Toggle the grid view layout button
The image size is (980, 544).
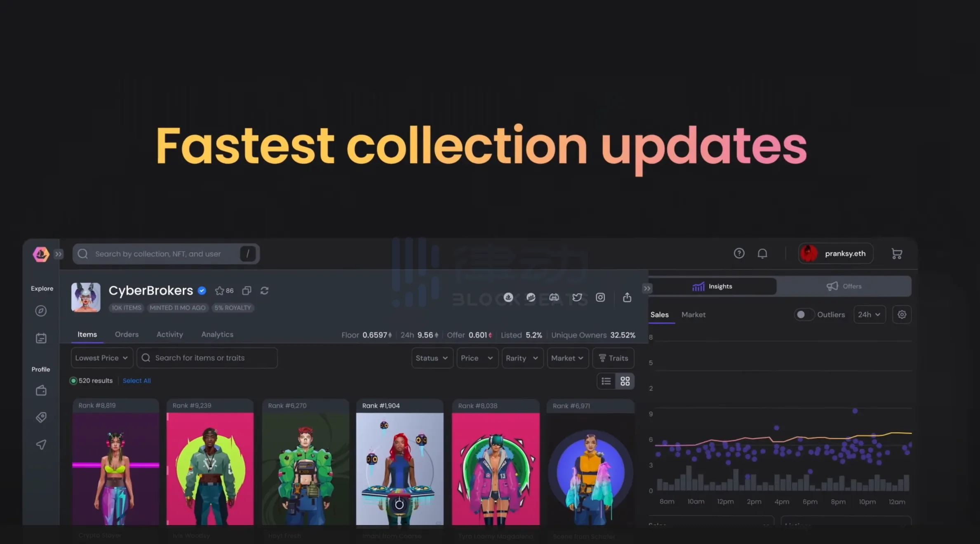pyautogui.click(x=625, y=381)
